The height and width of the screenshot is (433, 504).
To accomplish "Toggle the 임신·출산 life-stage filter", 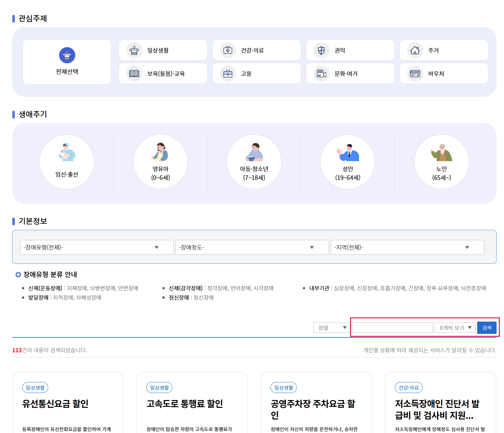I will [67, 162].
